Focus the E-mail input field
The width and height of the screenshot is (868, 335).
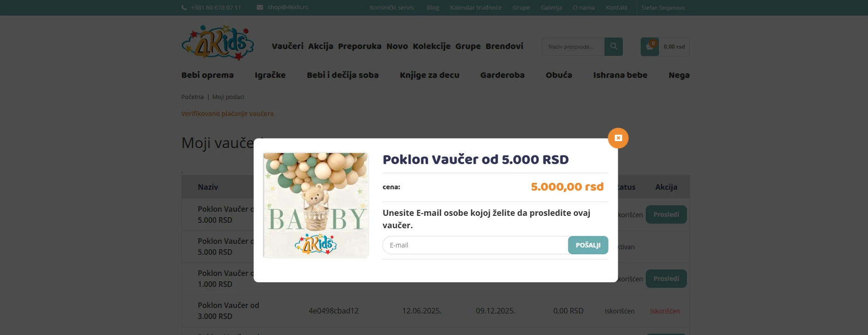[475, 245]
